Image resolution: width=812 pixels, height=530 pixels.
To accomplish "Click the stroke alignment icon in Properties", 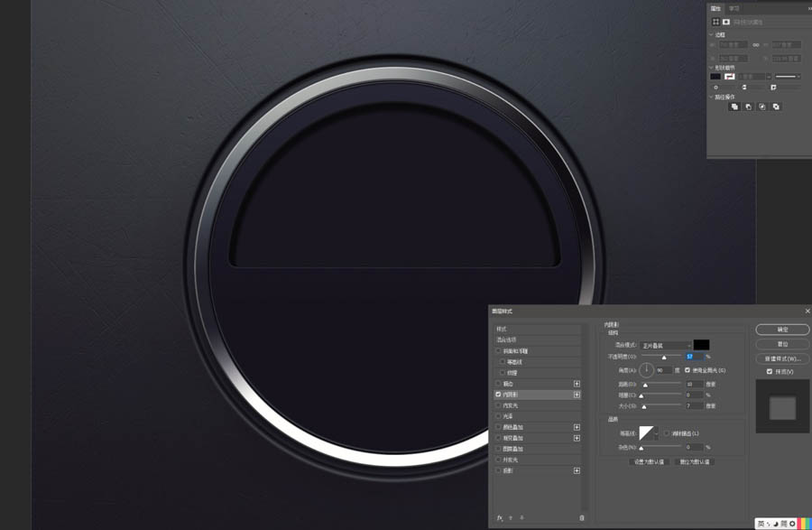I will tap(716, 88).
